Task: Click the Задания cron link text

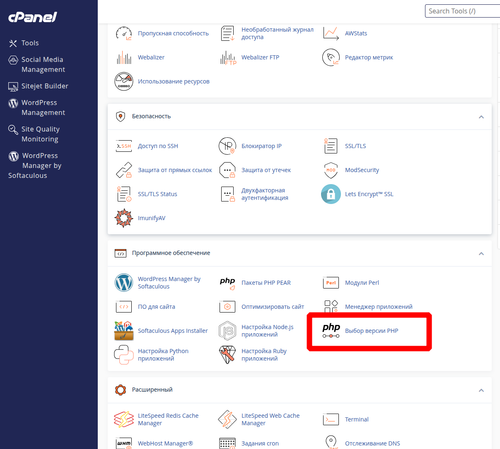Action: [x=260, y=443]
